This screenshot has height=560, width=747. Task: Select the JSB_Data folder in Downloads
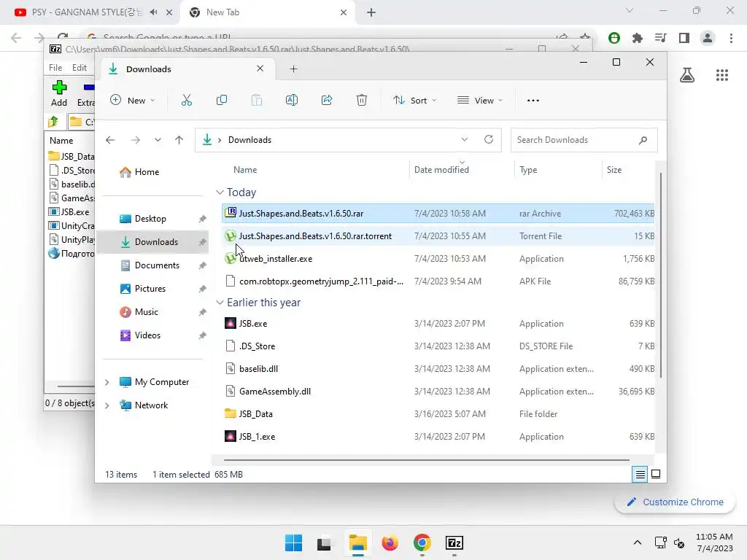[438, 414]
